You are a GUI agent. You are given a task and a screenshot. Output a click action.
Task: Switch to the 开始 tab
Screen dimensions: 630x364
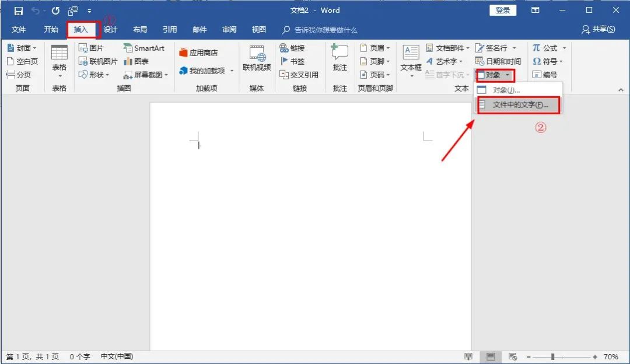[x=51, y=30]
